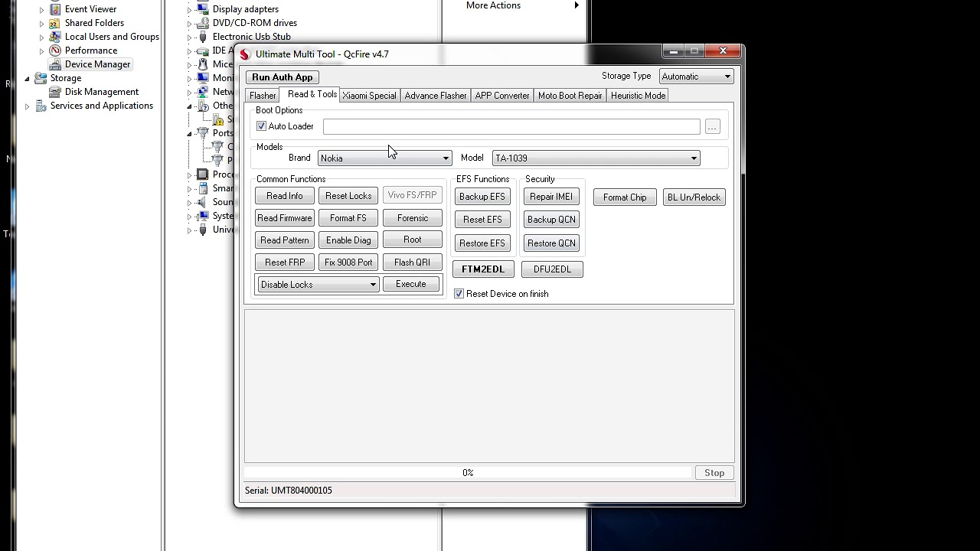
Task: Click the Local Users and Groups icon
Action: pyautogui.click(x=55, y=37)
